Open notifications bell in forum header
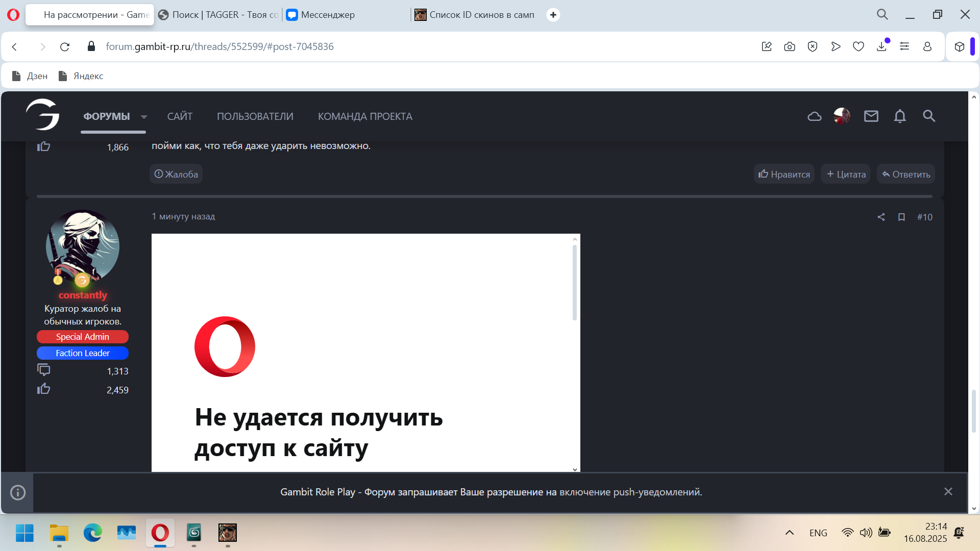 (x=900, y=116)
